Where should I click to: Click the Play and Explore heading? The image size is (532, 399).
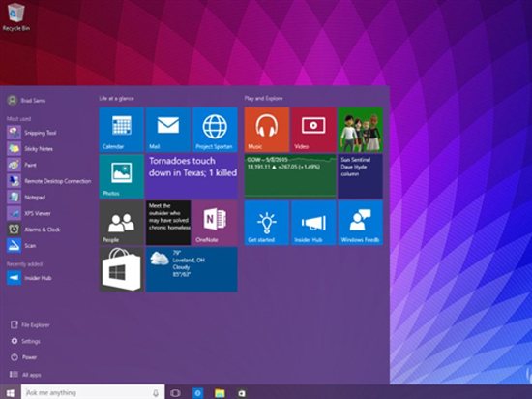click(x=264, y=99)
